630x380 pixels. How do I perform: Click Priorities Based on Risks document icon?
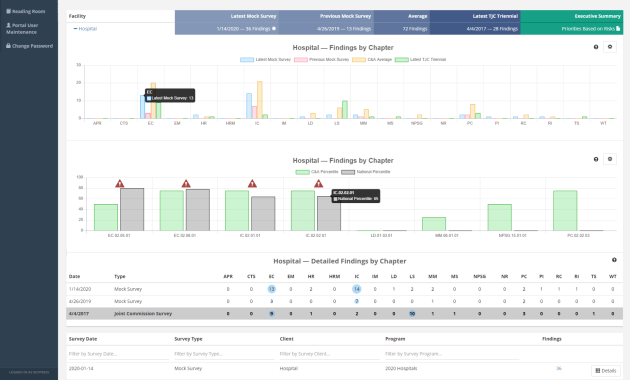618,29
